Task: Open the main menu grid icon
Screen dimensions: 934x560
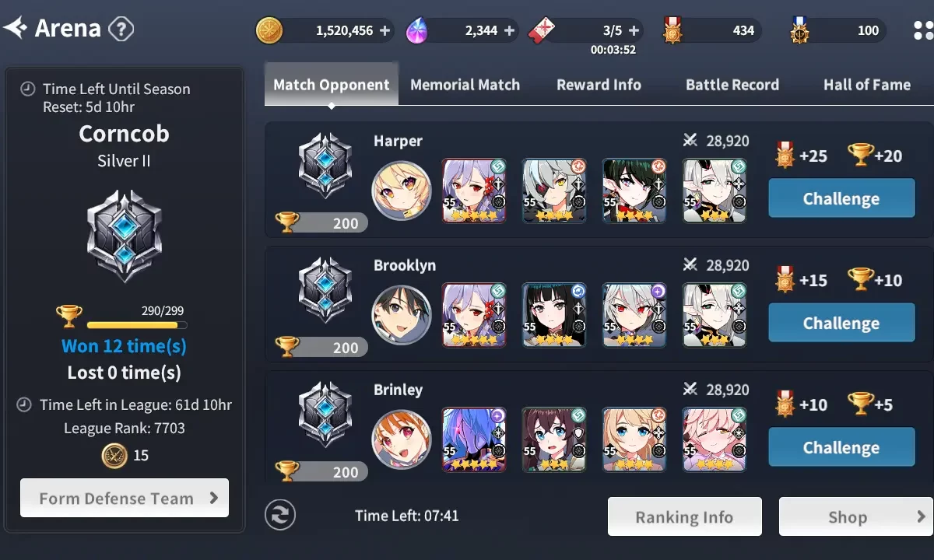Action: [x=923, y=30]
